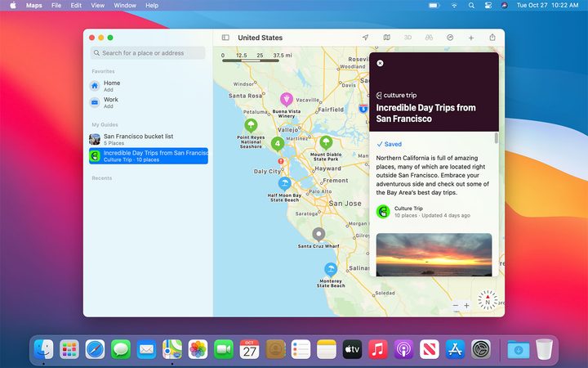Image resolution: width=588 pixels, height=368 pixels.
Task: Open the sunset photo thumbnail
Action: [x=434, y=254]
